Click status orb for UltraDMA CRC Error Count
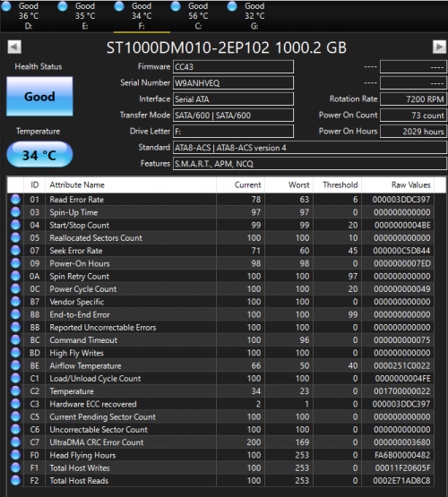The image size is (448, 497). (x=15, y=442)
